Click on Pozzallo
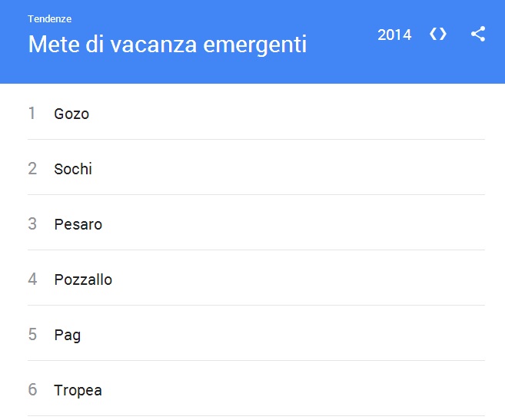The width and height of the screenshot is (505, 420). [83, 279]
